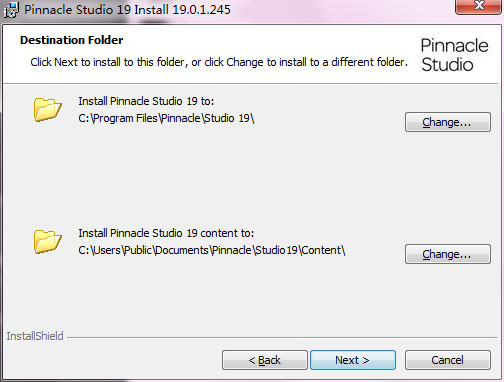
Task: Click the 'Install Pinnacle Studio 19 to:' label
Action: [146, 101]
